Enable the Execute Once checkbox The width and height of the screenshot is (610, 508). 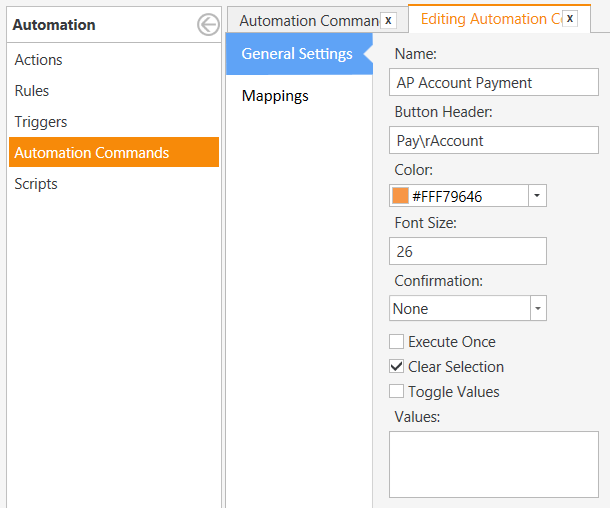(x=397, y=342)
